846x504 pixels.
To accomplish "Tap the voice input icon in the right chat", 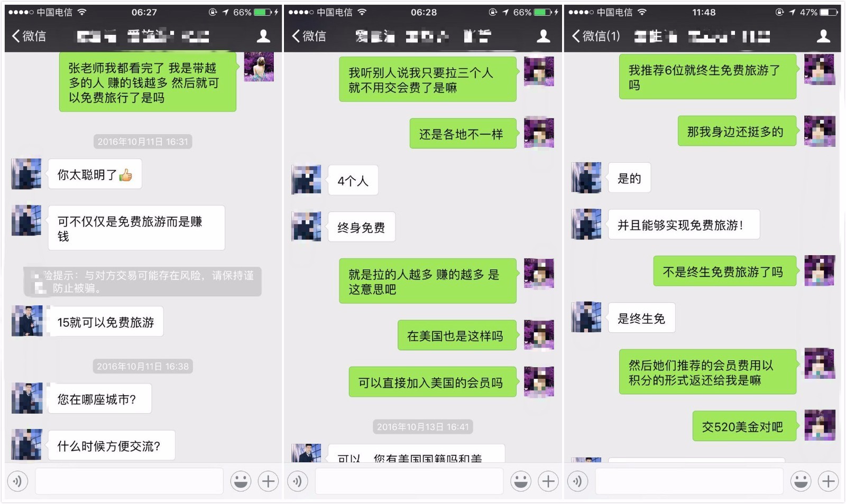I will [577, 481].
